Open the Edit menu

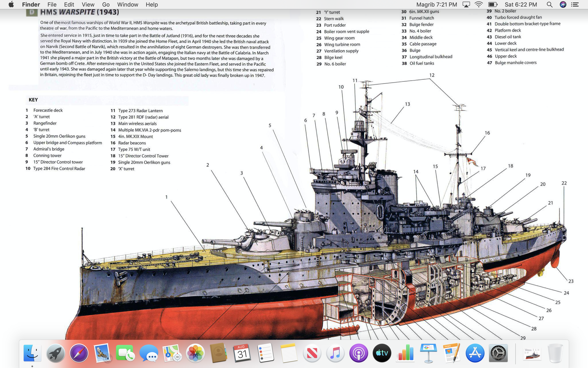tap(69, 4)
